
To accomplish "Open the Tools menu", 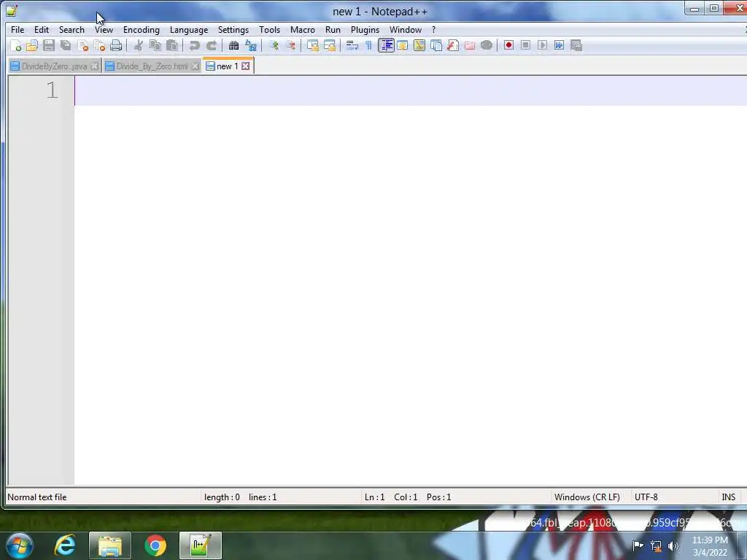I will tap(270, 29).
